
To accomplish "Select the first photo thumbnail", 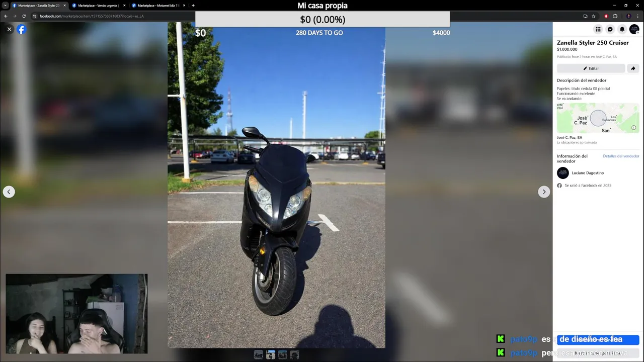I will (259, 354).
